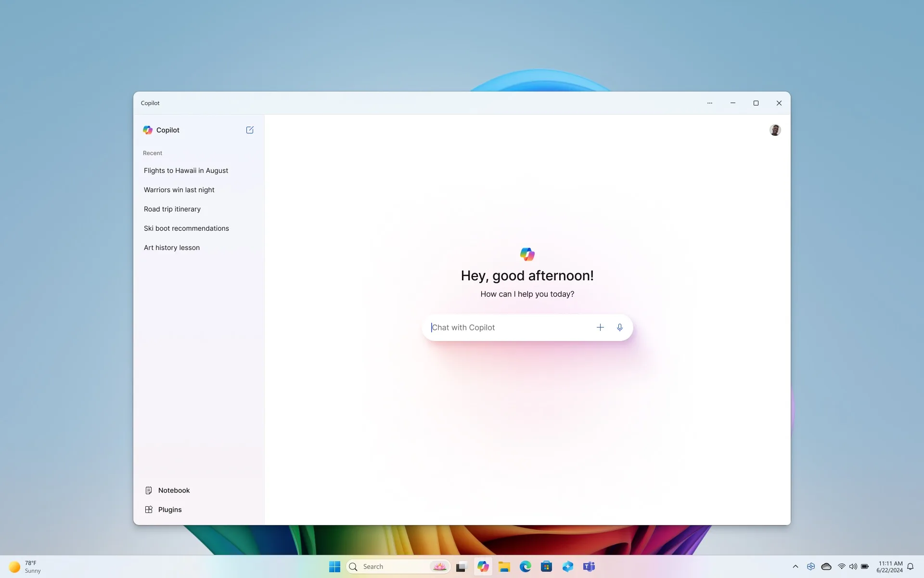Click the Copilot logo icon in sidebar

point(148,130)
